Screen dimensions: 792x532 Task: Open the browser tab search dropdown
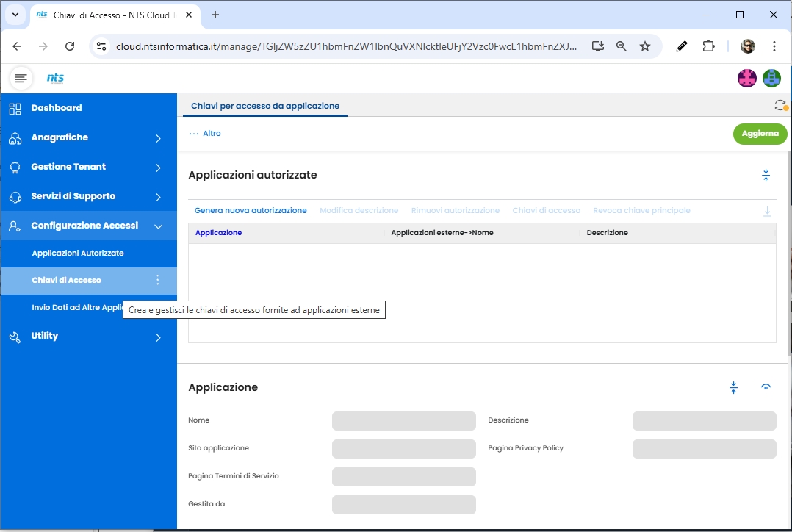coord(15,15)
